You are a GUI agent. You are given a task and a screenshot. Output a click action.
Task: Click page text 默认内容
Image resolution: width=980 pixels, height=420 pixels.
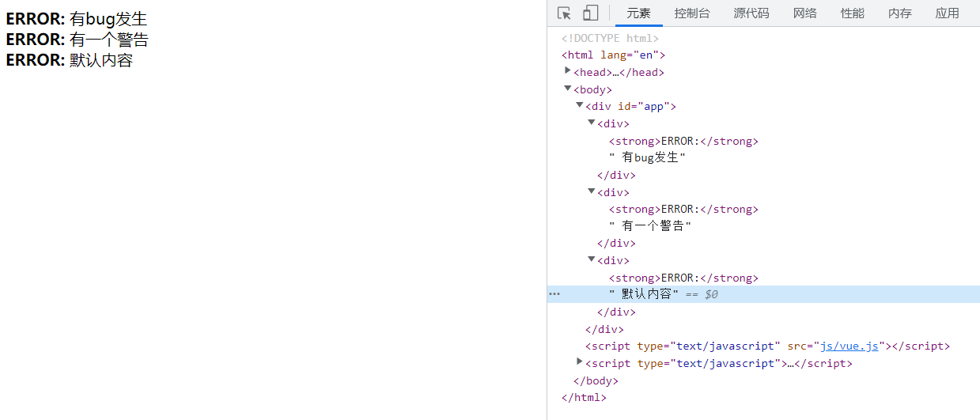click(x=101, y=60)
